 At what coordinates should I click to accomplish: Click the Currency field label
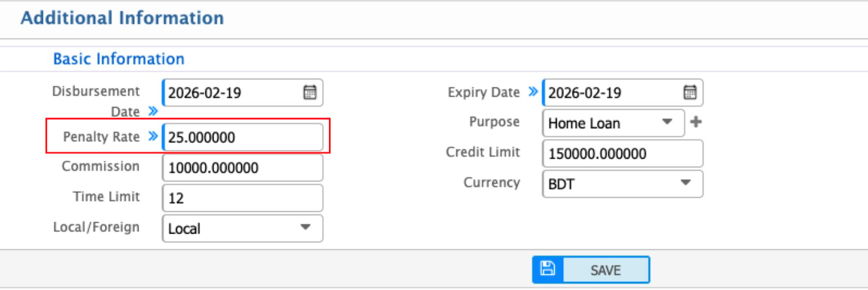coord(491,182)
